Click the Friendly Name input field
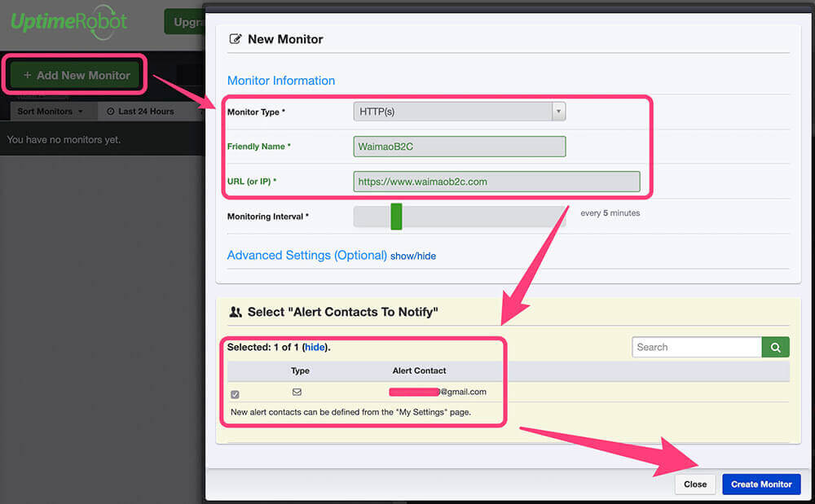Viewport: 815px width, 504px height. 459,147
